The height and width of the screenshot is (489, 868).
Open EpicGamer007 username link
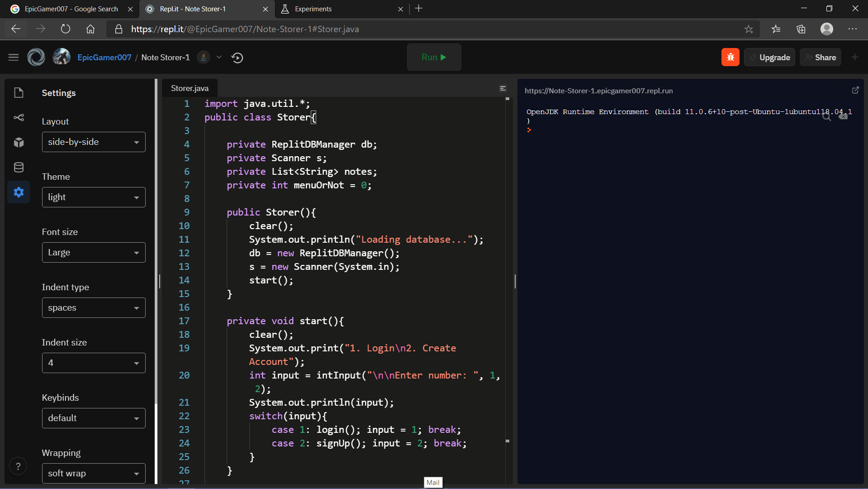tap(104, 58)
